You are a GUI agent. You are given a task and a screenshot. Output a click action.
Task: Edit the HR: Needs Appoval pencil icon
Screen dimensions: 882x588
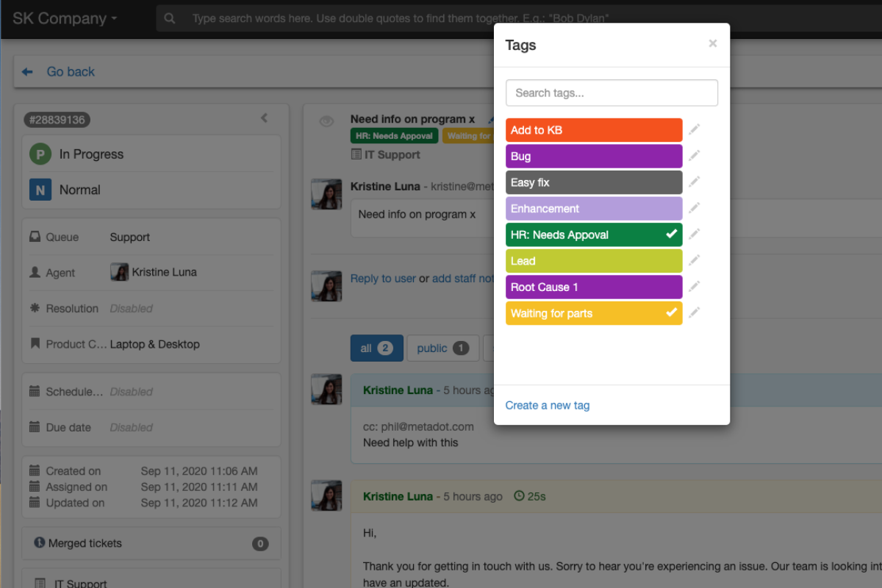695,234
